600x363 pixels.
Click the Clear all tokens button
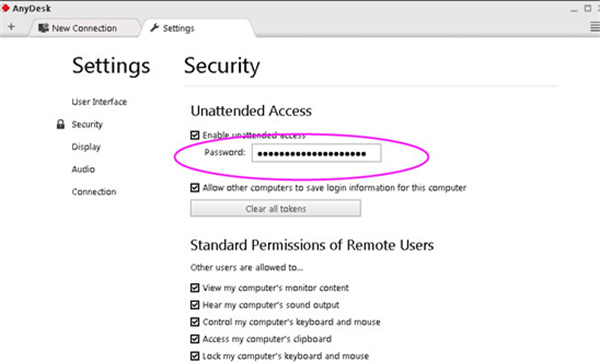[276, 208]
